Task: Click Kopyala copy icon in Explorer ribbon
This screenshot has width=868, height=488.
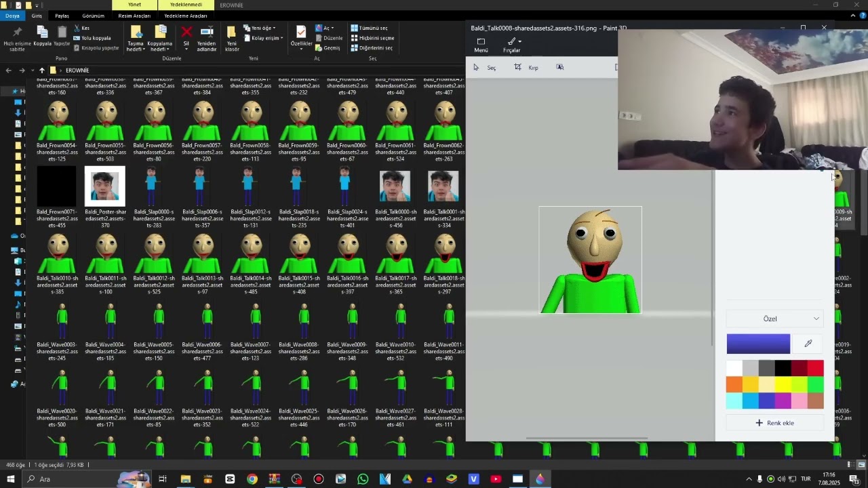Action: 42,37
